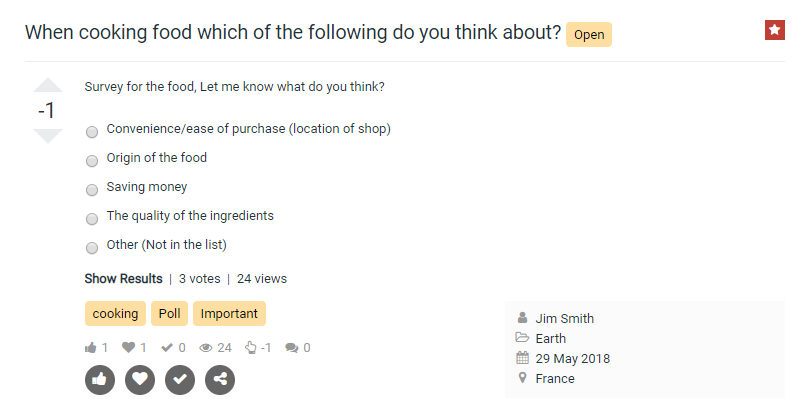Click the red star bookmark icon

[774, 30]
